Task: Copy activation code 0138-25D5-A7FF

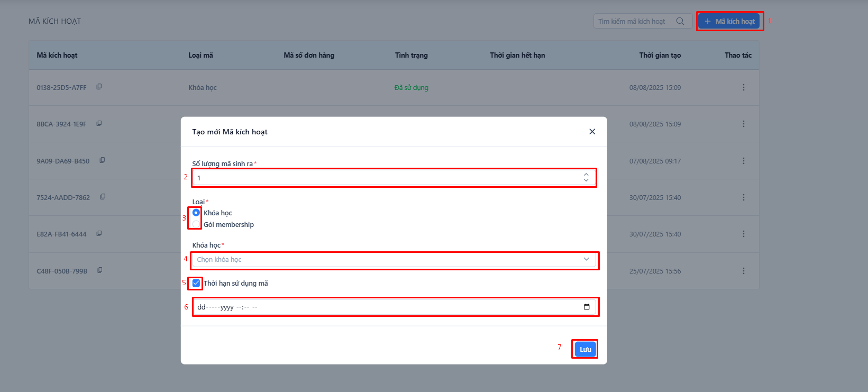Action: coord(99,87)
